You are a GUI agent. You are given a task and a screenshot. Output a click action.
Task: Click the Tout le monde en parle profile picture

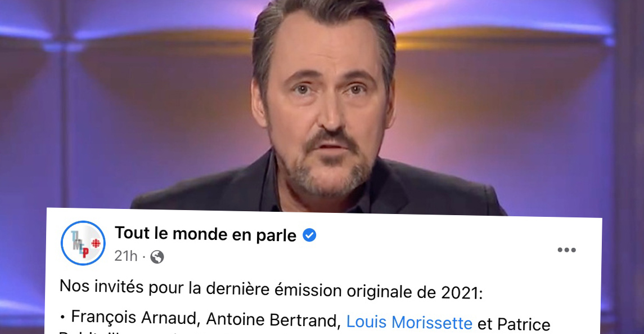[83, 243]
